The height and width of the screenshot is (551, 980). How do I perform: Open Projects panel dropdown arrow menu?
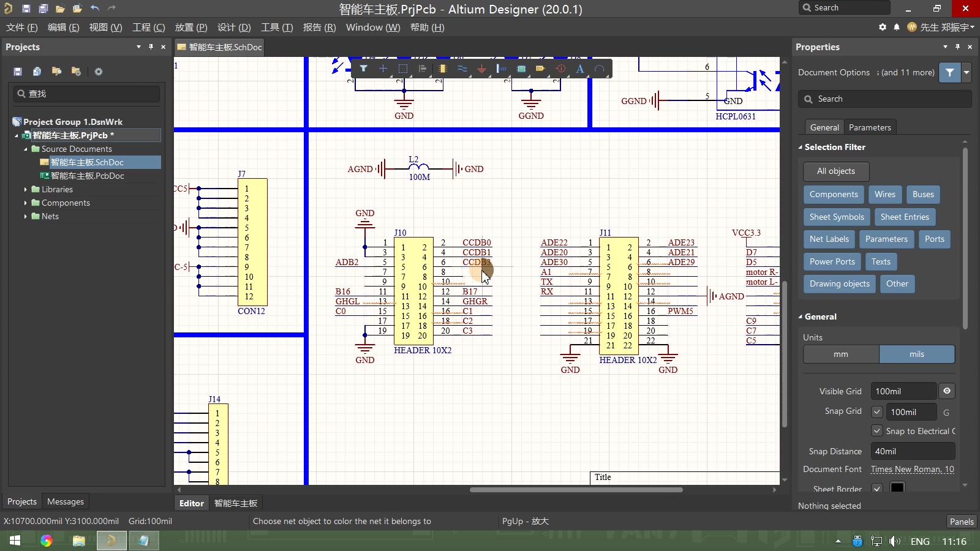138,47
